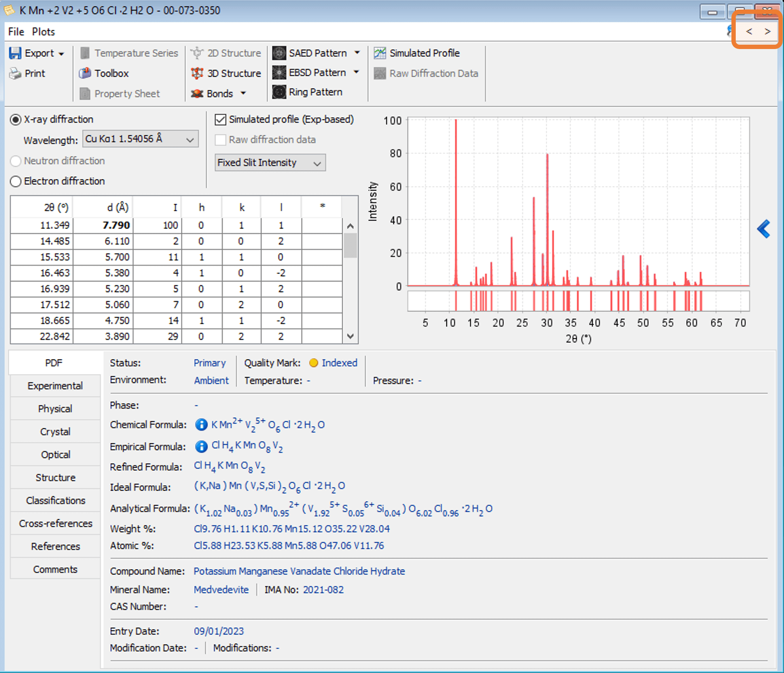
Task: Switch to the Physical tab
Action: 55,409
